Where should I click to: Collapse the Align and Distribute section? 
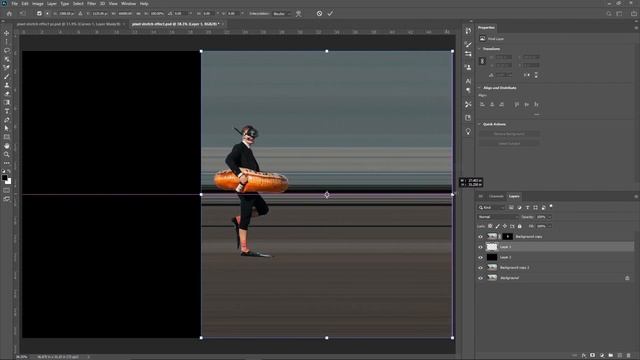(479, 88)
